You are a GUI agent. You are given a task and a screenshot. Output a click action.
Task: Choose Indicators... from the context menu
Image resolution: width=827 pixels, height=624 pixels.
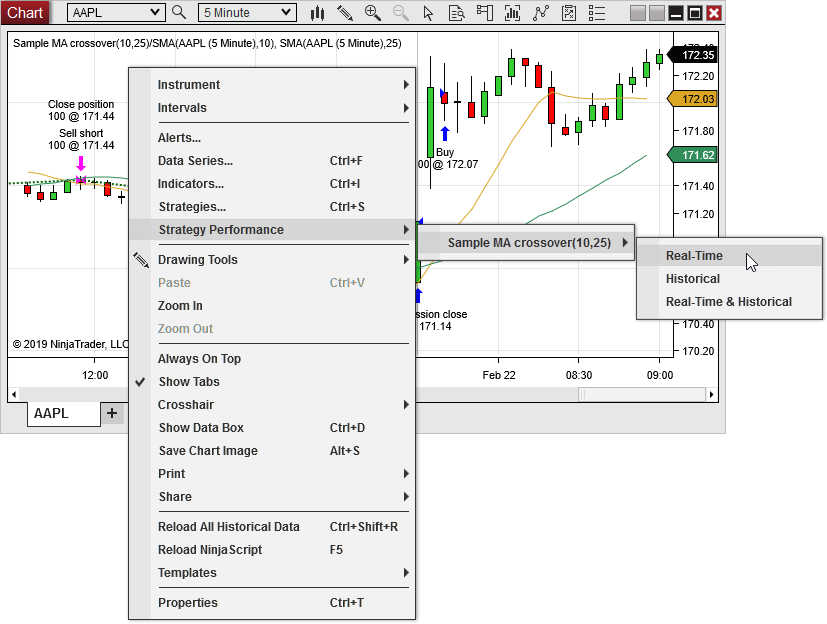190,184
